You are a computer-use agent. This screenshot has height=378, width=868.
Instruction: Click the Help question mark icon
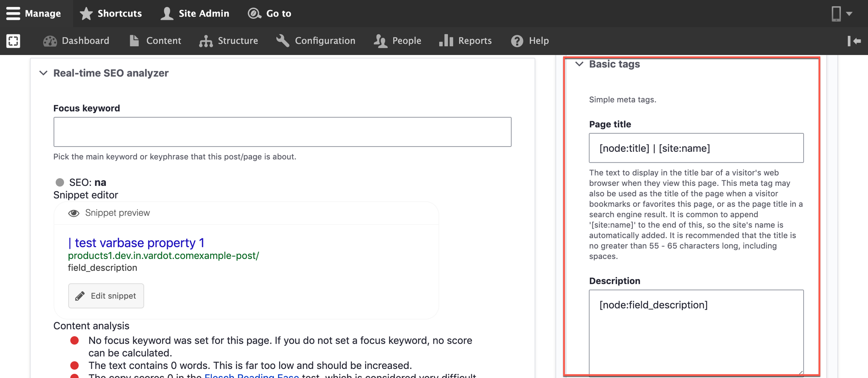pyautogui.click(x=517, y=41)
